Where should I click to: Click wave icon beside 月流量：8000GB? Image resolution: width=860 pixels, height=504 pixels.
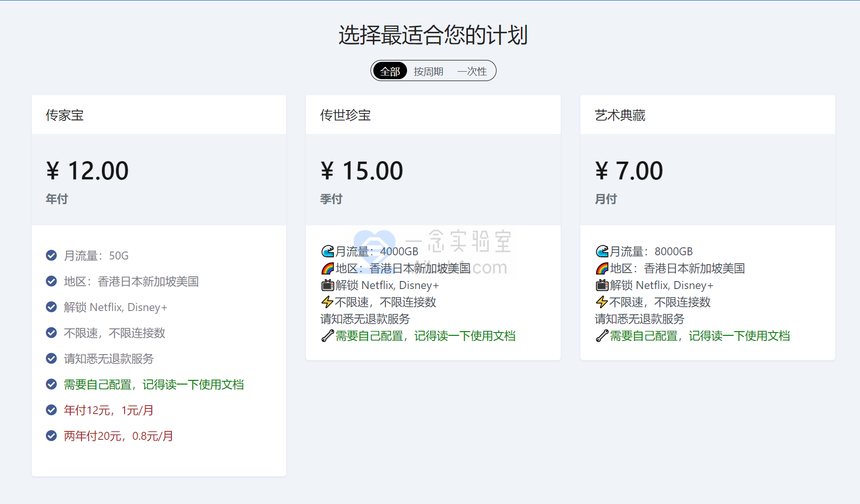(602, 252)
